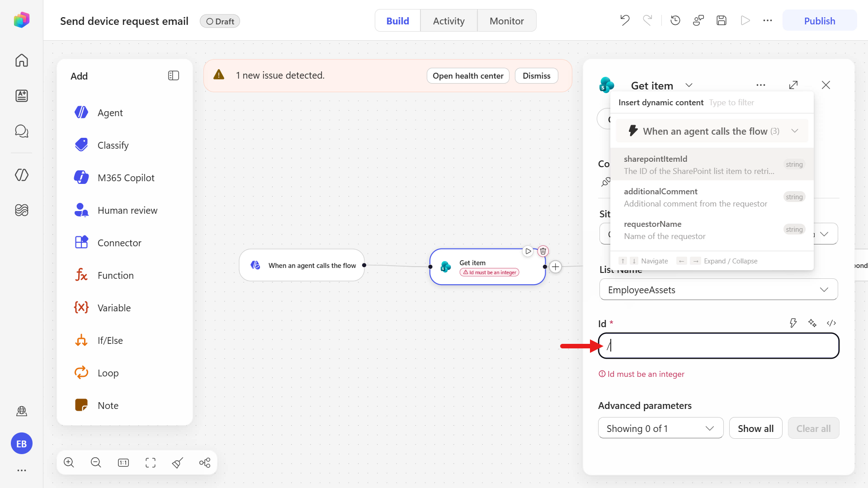Screen dimensions: 868x488
Task: Open version history clock icon
Action: pyautogui.click(x=675, y=20)
